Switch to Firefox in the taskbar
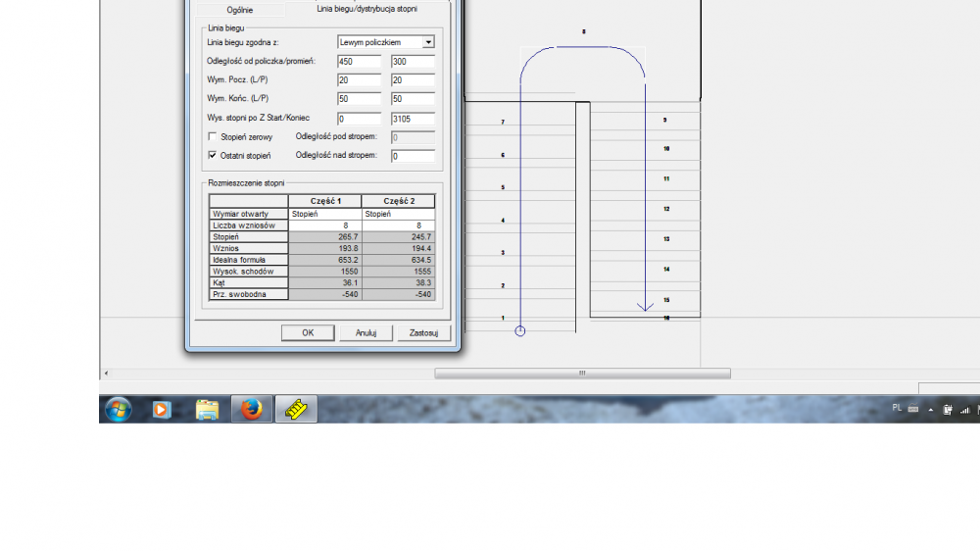The height and width of the screenshot is (551, 980). (252, 409)
